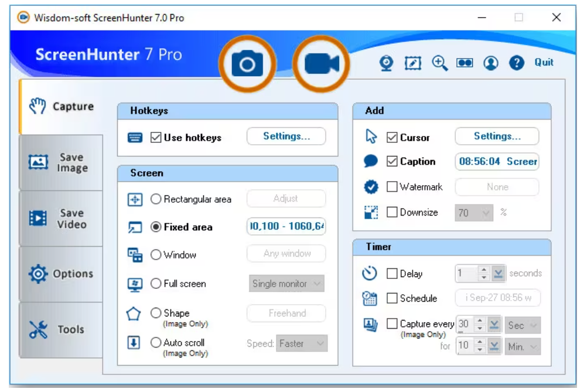Switch to the Save Video tab
Image resolution: width=587 pixels, height=392 pixels.
coord(61,219)
